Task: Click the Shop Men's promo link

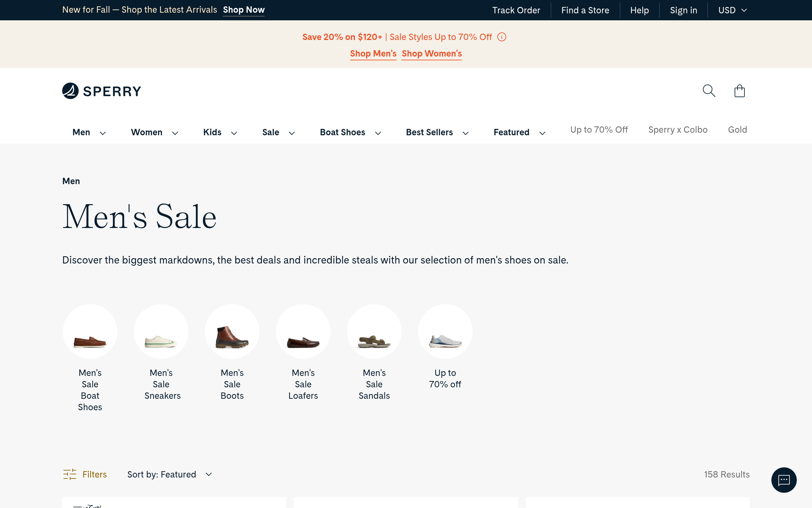Action: tap(373, 54)
